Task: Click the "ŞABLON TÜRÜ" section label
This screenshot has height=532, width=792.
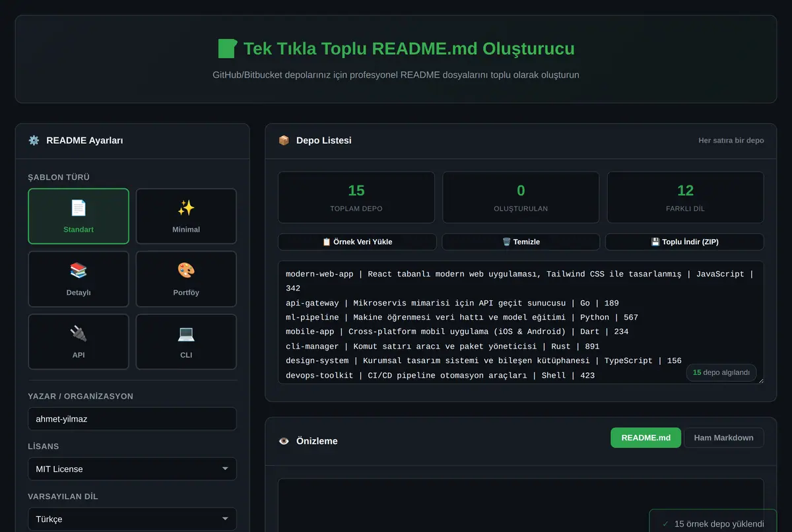Action: tap(59, 178)
